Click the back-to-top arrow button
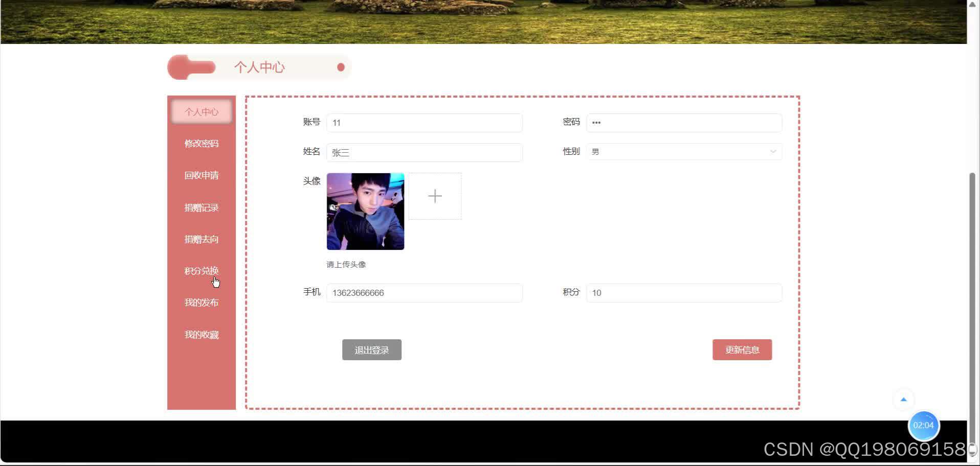This screenshot has width=980, height=466. [x=903, y=400]
